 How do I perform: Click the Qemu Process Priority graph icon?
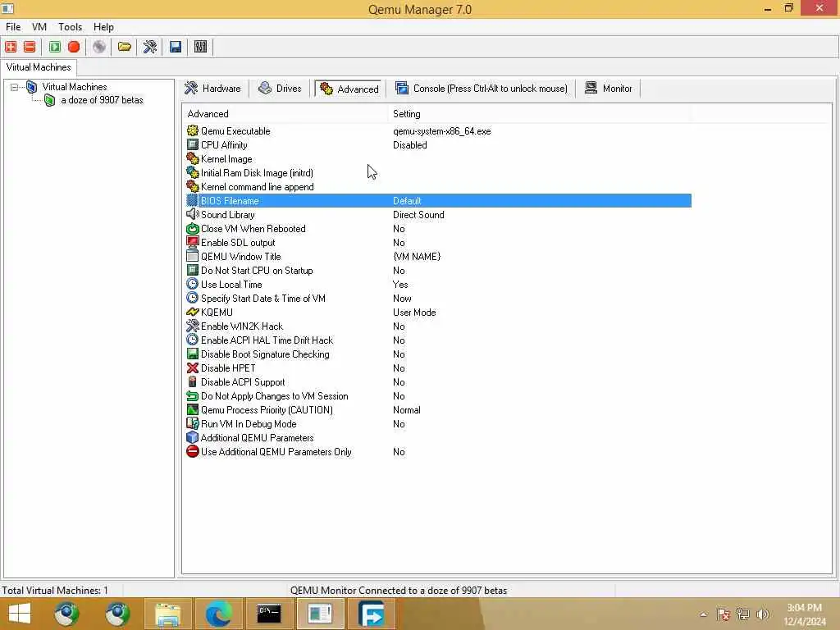click(192, 409)
